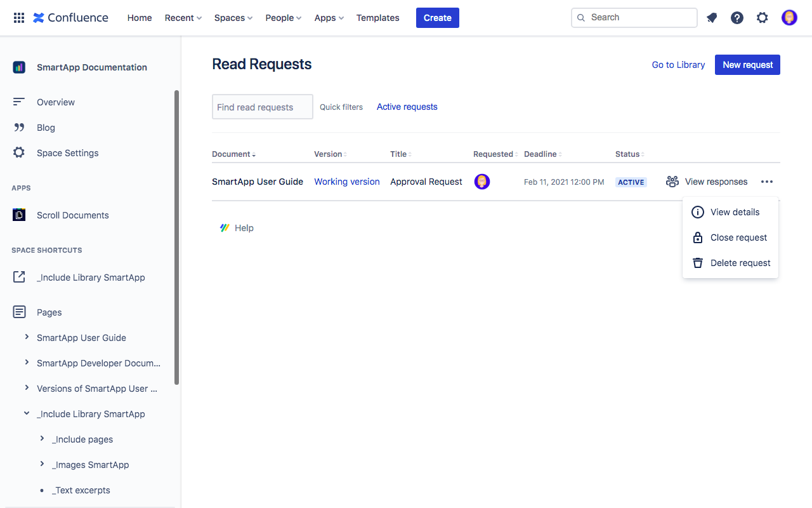Open the SmartApp Documentation space icon
The width and height of the screenshot is (812, 508).
(x=19, y=67)
